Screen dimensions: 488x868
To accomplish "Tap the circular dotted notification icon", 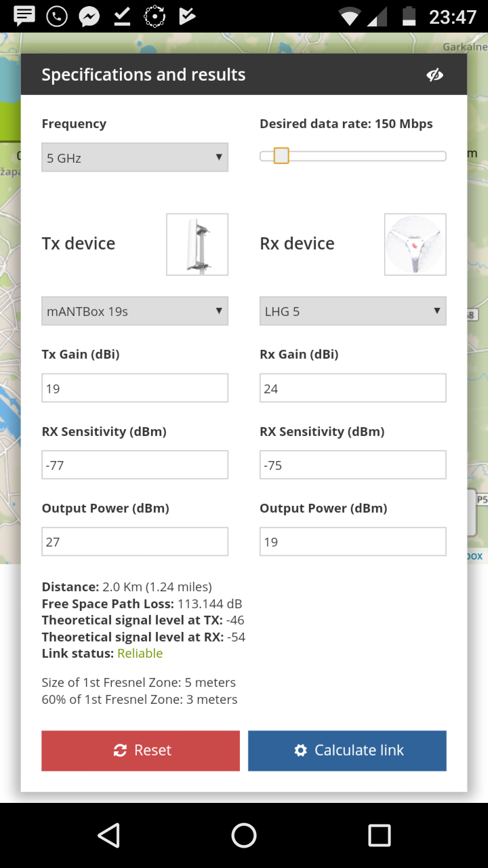I will (155, 16).
